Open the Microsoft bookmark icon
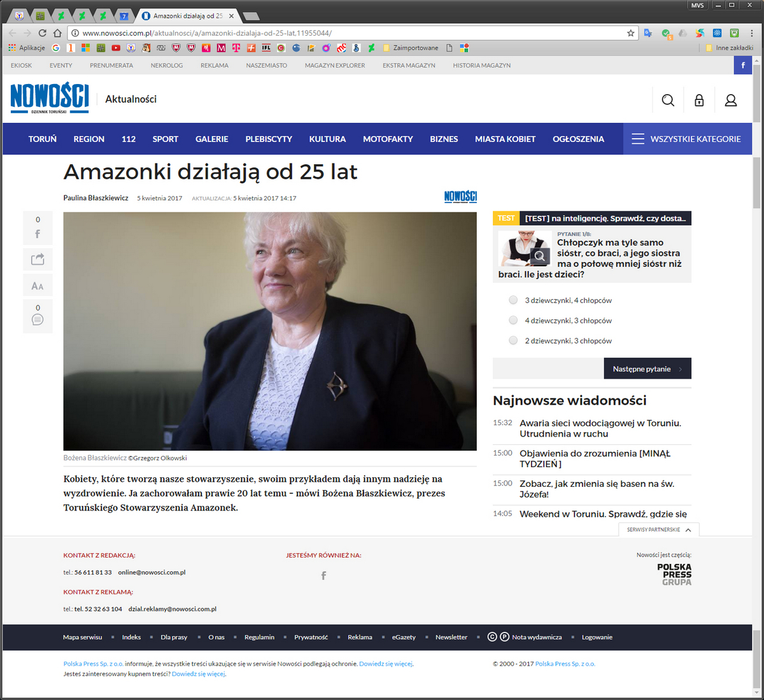This screenshot has height=700, width=764. pyautogui.click(x=85, y=48)
